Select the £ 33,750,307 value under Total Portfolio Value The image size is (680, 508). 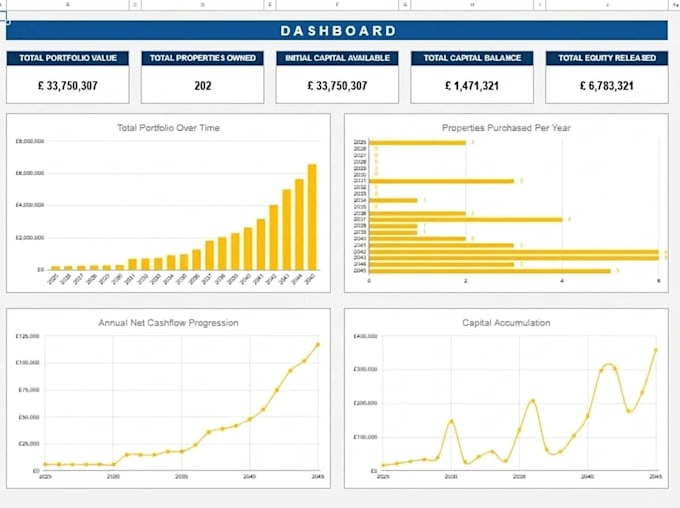coord(68,85)
